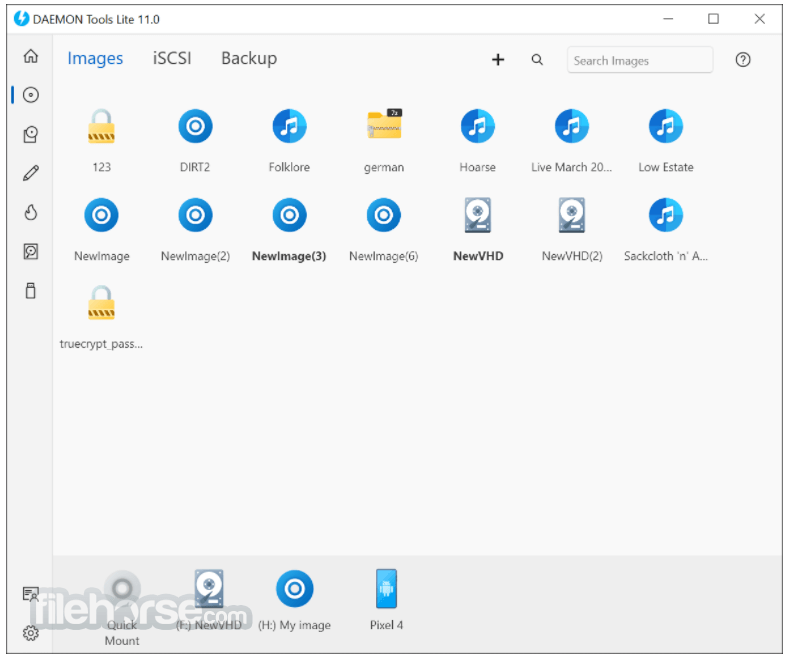Select the german 7z archive
The image size is (788, 660).
tap(384, 140)
